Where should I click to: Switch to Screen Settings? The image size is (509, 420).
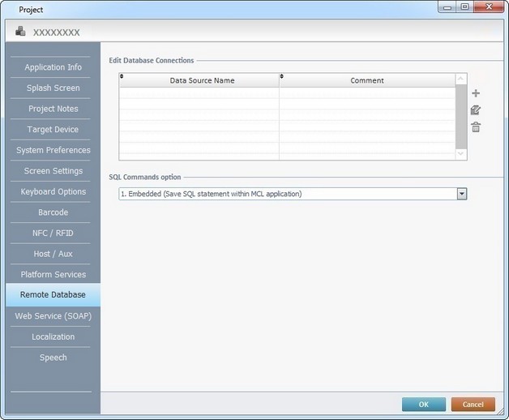point(53,171)
